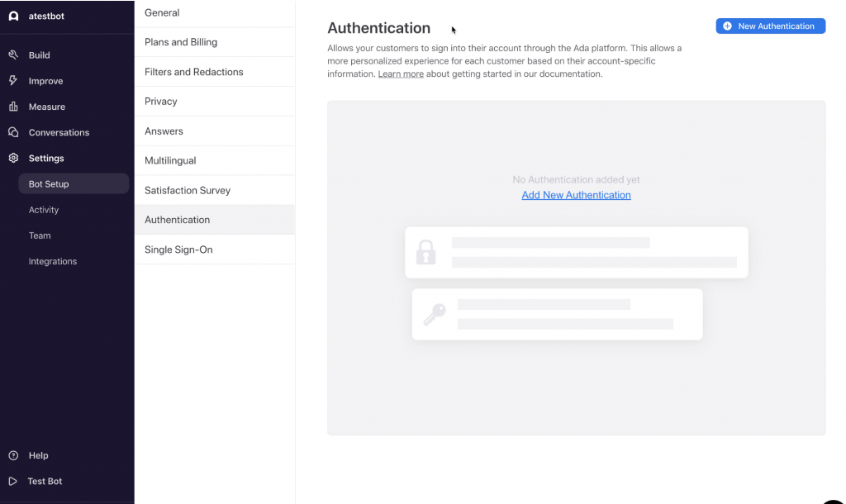Viewport: 846px width, 504px height.
Task: Click the Ada logo beside atestbot
Action: coord(13,17)
